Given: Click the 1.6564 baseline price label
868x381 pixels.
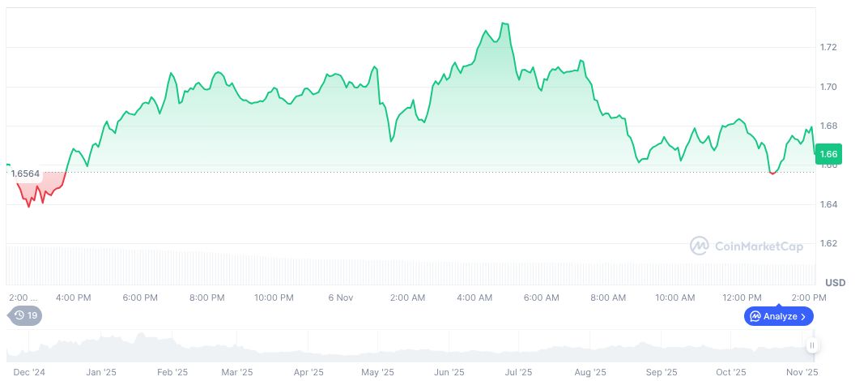Looking at the screenshot, I should coord(25,173).
